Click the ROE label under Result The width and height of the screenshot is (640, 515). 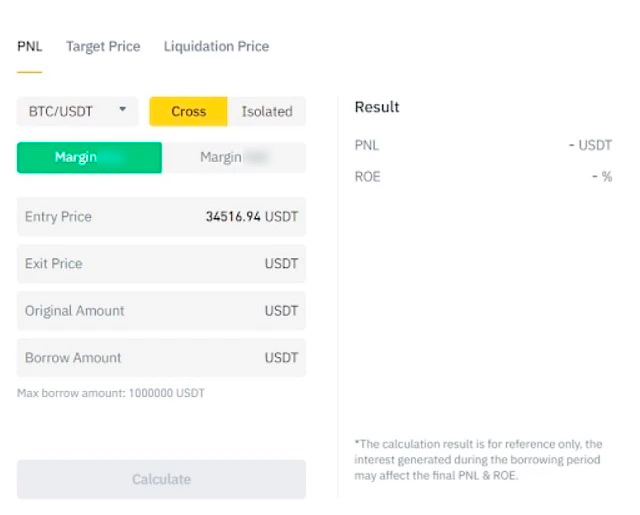click(367, 177)
